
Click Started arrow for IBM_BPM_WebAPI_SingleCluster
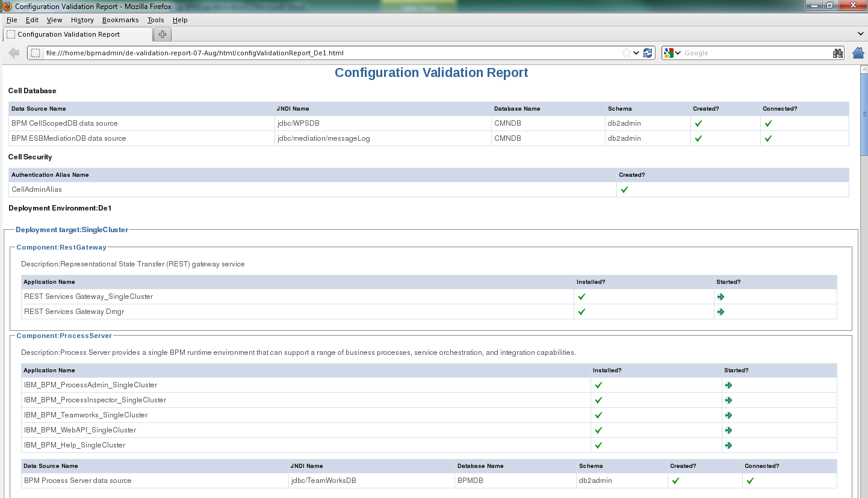click(728, 430)
